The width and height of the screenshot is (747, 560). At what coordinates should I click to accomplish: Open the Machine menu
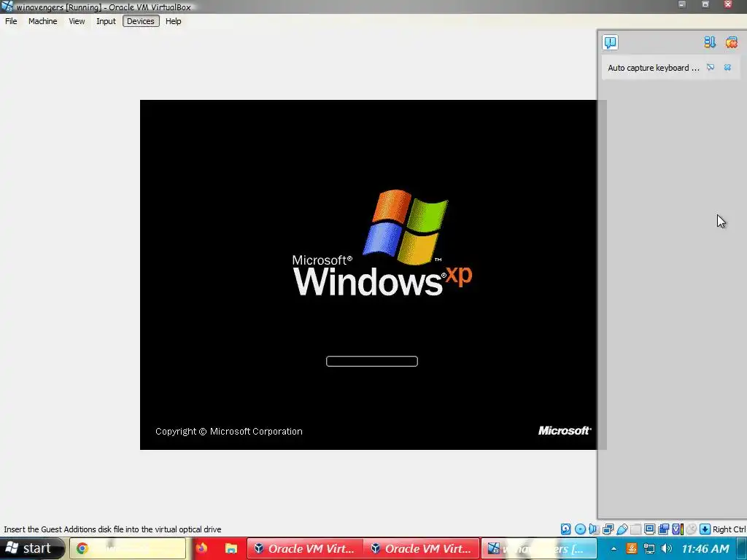pyautogui.click(x=42, y=21)
